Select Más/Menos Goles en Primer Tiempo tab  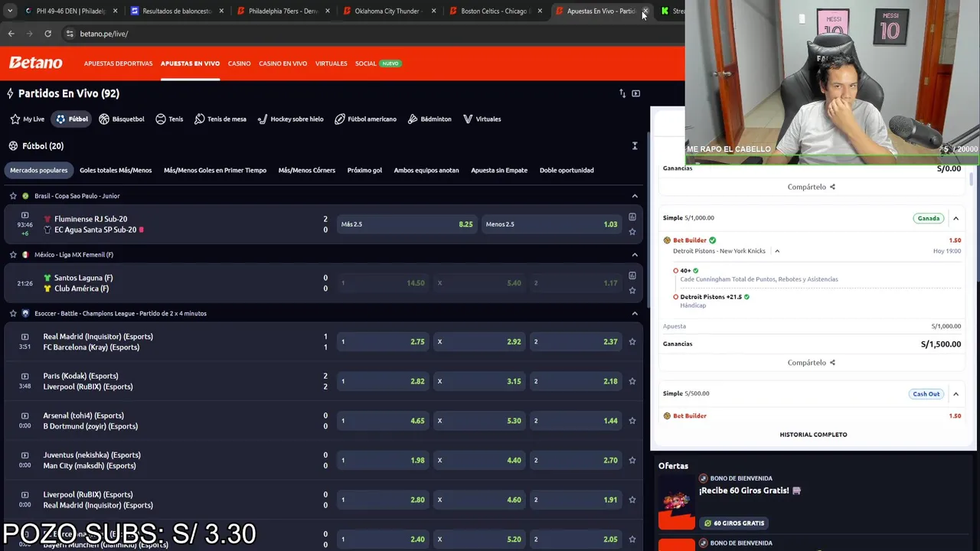(x=215, y=170)
